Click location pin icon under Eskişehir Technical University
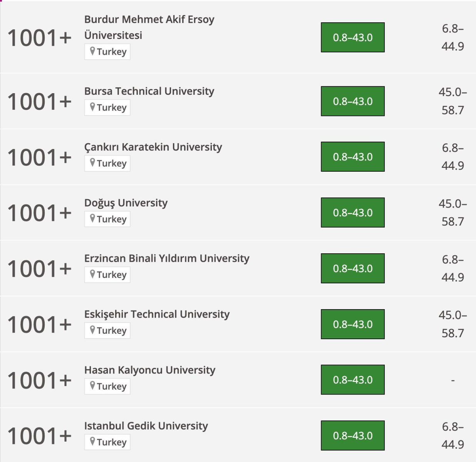This screenshot has width=476, height=462. pyautogui.click(x=92, y=330)
